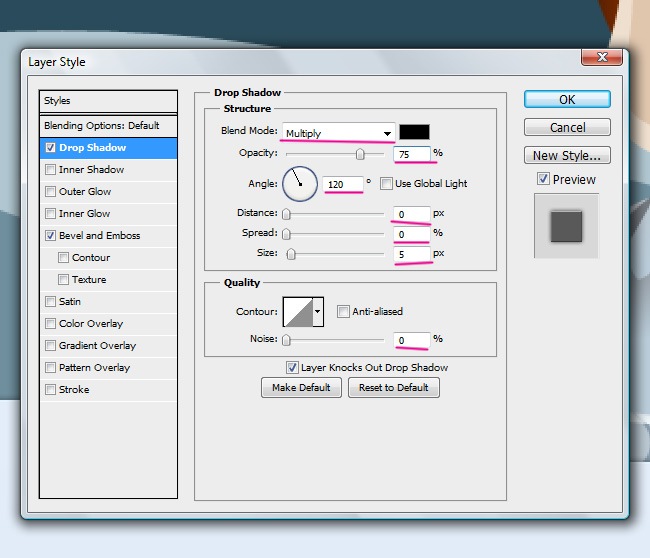Pick the black shadow color swatch
Screen dimensions: 650x558
(414, 132)
